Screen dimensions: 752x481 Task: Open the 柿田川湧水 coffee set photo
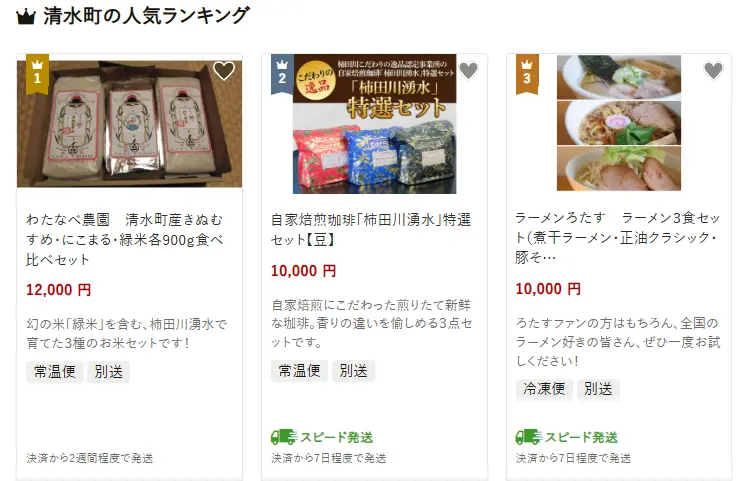(375, 124)
